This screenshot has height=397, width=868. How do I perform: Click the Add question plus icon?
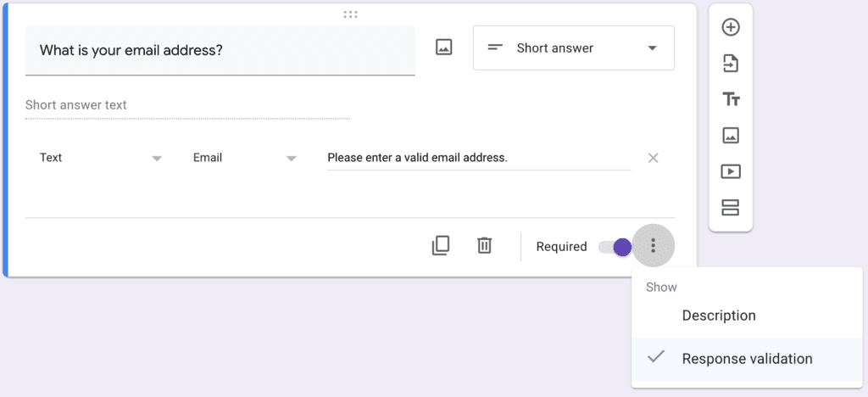pyautogui.click(x=730, y=27)
